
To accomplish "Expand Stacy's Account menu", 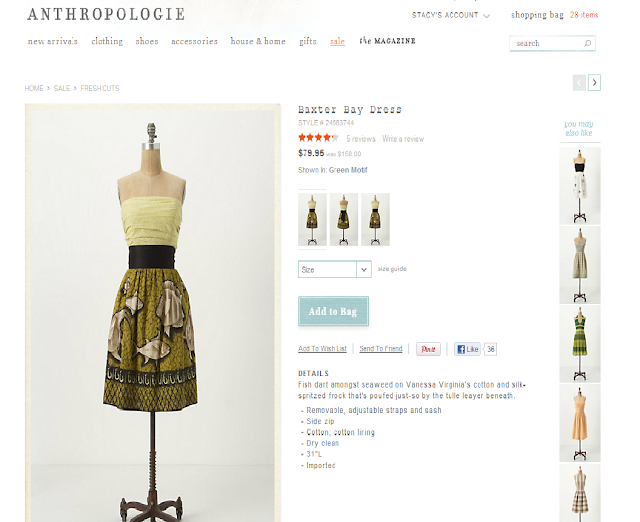I will pos(450,15).
